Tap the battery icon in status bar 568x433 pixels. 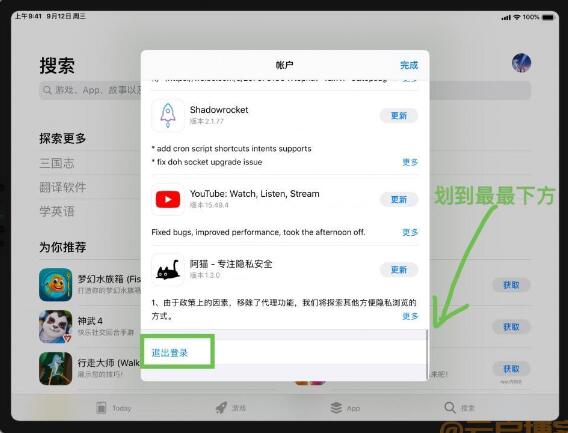point(548,17)
